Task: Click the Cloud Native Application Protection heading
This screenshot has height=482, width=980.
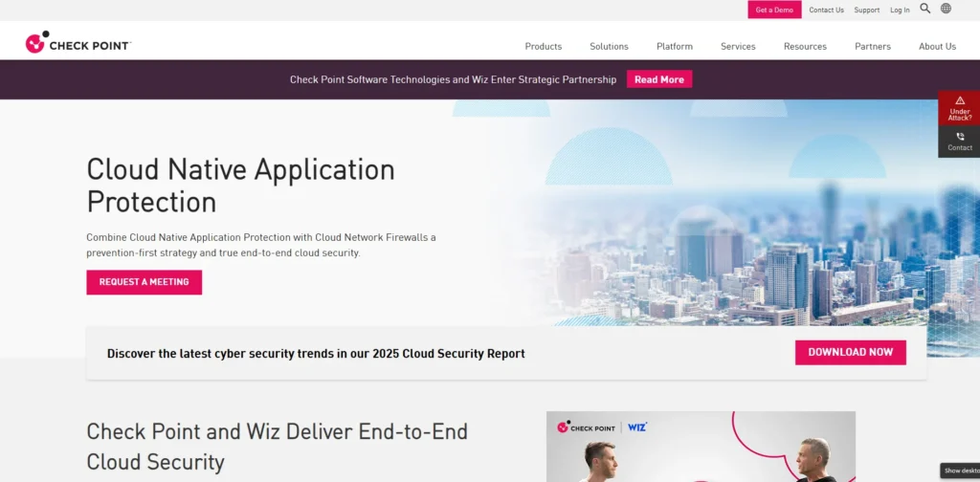Action: pos(240,186)
